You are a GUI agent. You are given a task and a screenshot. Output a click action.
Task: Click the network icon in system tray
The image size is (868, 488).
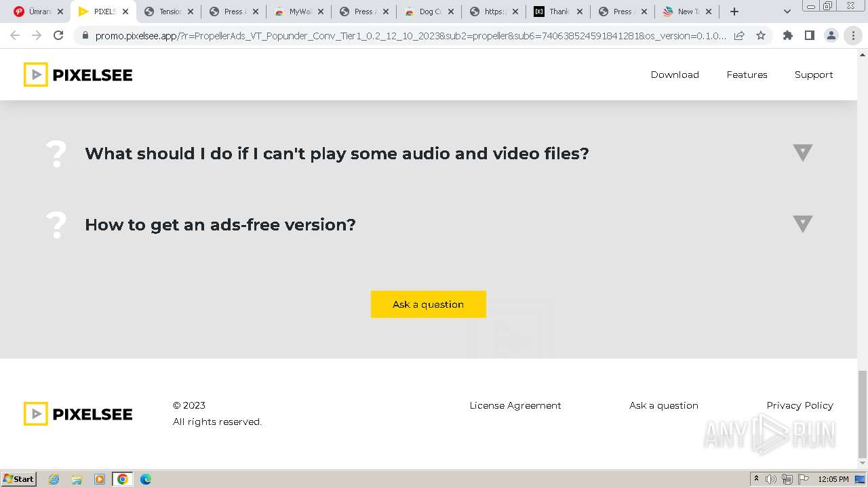(787, 479)
